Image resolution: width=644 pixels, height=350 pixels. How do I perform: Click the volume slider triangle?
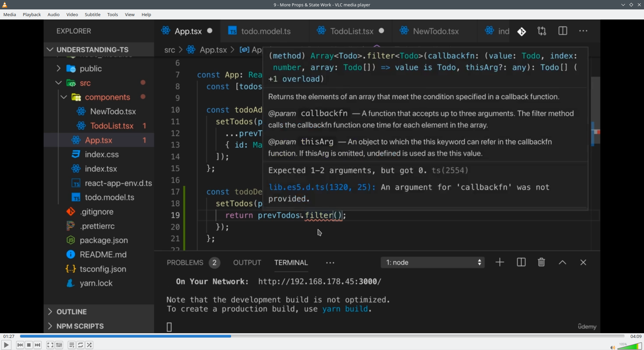click(631, 346)
